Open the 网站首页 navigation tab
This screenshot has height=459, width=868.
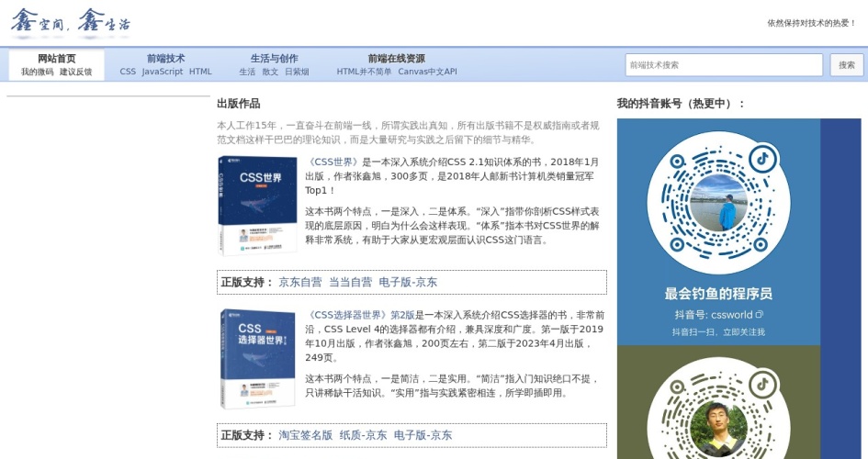coord(56,59)
